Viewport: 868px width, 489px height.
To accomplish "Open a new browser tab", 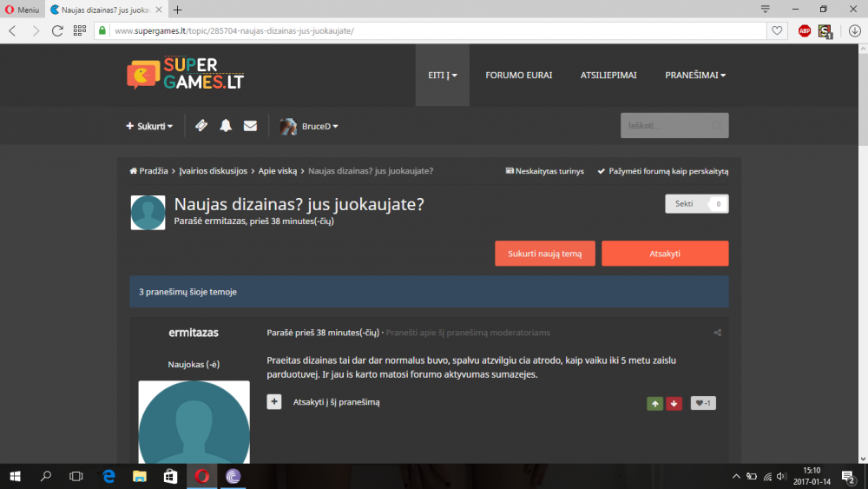I will pyautogui.click(x=177, y=10).
